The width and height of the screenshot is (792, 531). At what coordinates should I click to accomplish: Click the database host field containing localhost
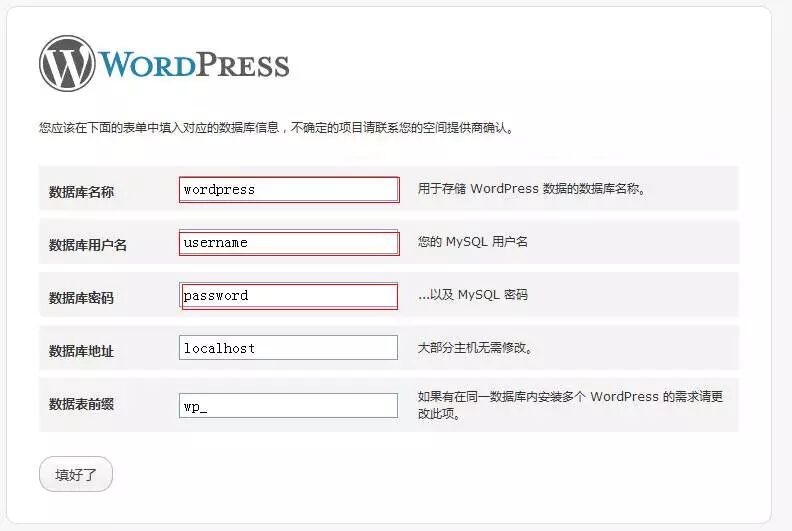click(x=288, y=348)
